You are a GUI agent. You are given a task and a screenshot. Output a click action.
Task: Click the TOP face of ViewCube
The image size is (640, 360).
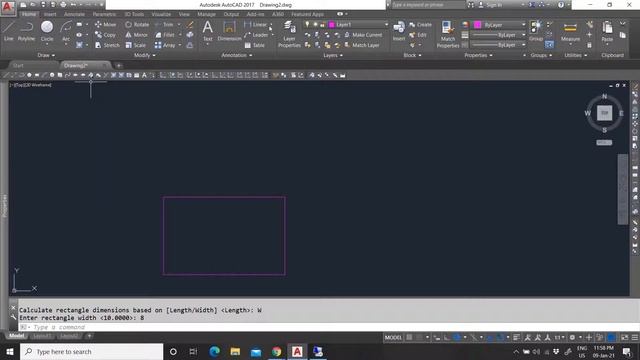(604, 113)
